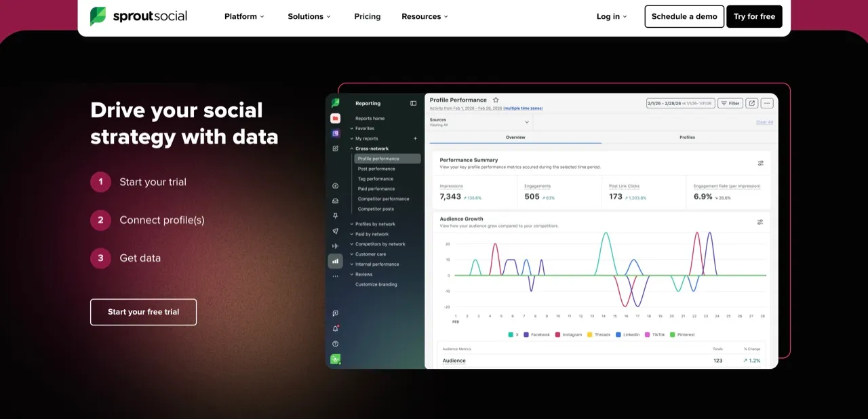Click the green leaf icon in dashboard sidebar

(x=335, y=103)
